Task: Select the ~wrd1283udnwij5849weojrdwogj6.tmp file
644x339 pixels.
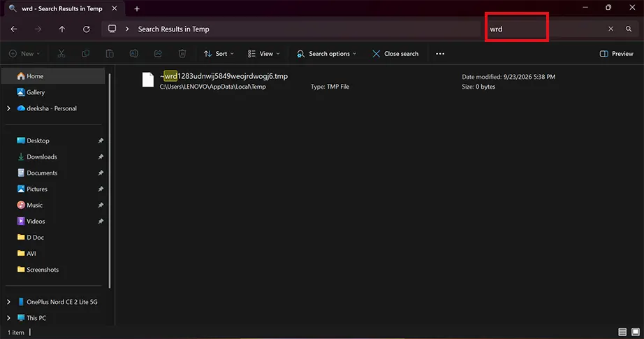Action: [224, 76]
